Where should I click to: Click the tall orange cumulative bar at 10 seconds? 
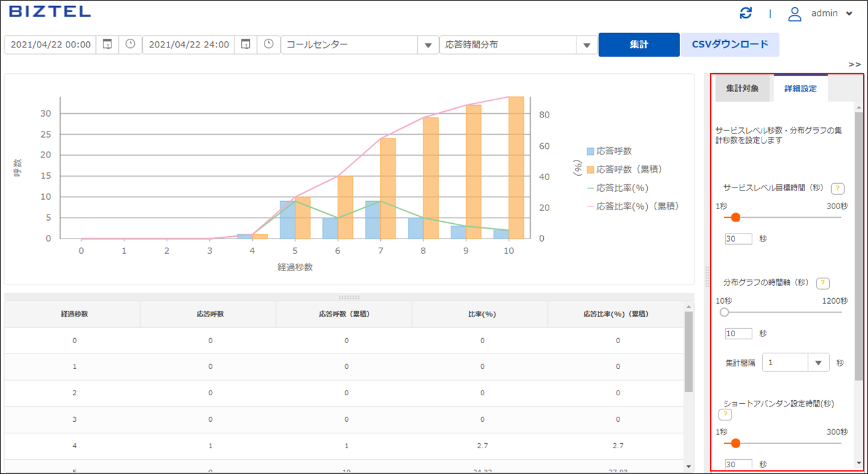516,167
